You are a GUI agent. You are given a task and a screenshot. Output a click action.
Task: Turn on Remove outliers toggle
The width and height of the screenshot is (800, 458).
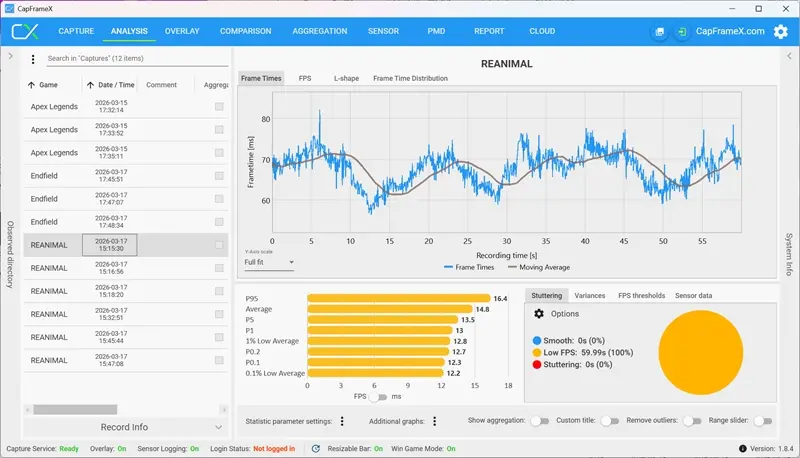[x=691, y=421]
